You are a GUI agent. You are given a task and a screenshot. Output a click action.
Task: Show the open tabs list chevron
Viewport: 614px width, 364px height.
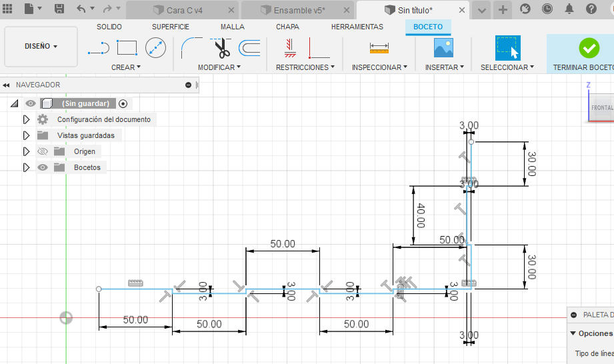(481, 11)
